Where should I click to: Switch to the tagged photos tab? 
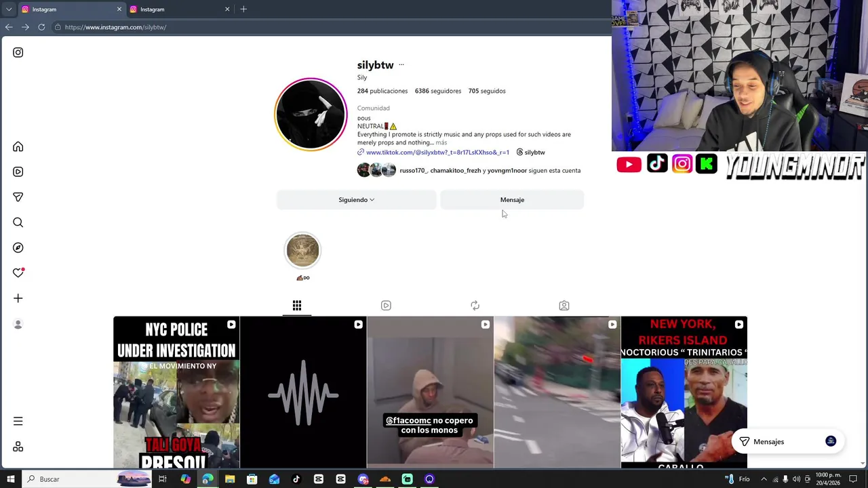click(x=564, y=306)
